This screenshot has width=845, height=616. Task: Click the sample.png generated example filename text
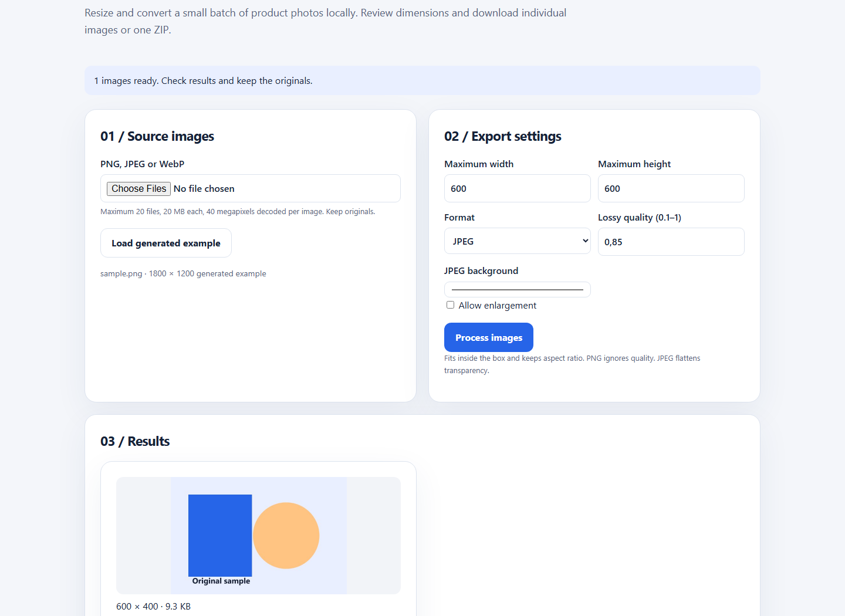(183, 273)
